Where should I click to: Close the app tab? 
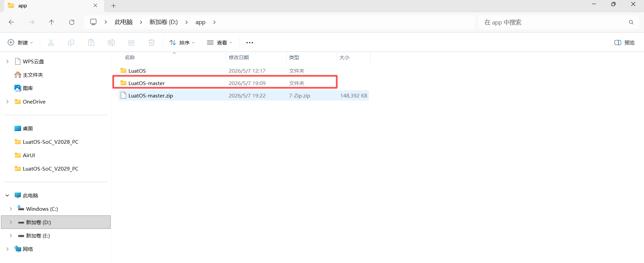coord(95,6)
